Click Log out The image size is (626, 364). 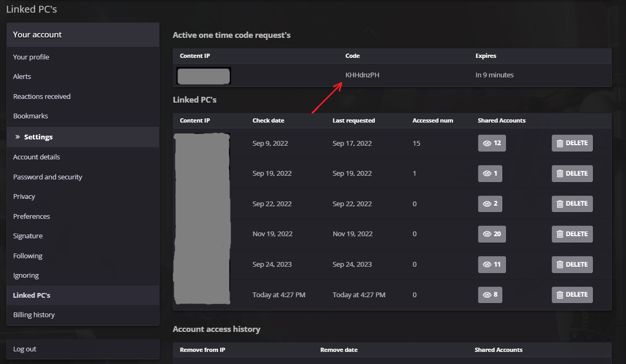[x=83, y=349]
